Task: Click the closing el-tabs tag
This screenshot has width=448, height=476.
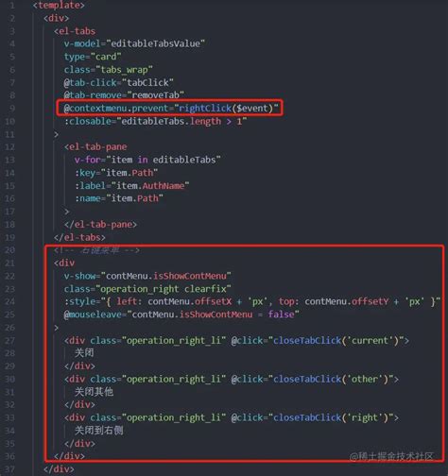Action: point(79,237)
